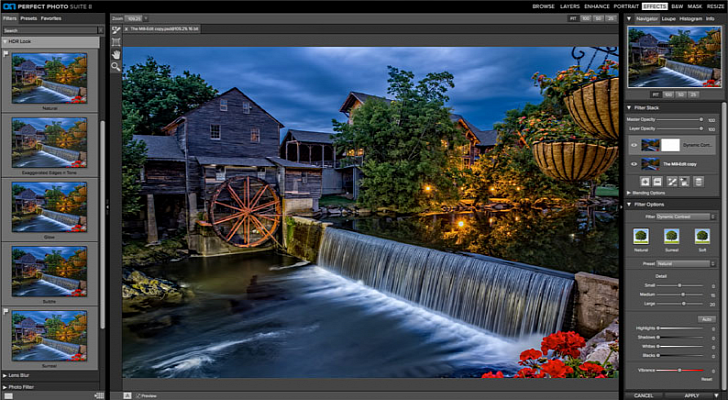728x400 pixels.
Task: Choose the Natural tree icon style
Action: click(x=641, y=236)
